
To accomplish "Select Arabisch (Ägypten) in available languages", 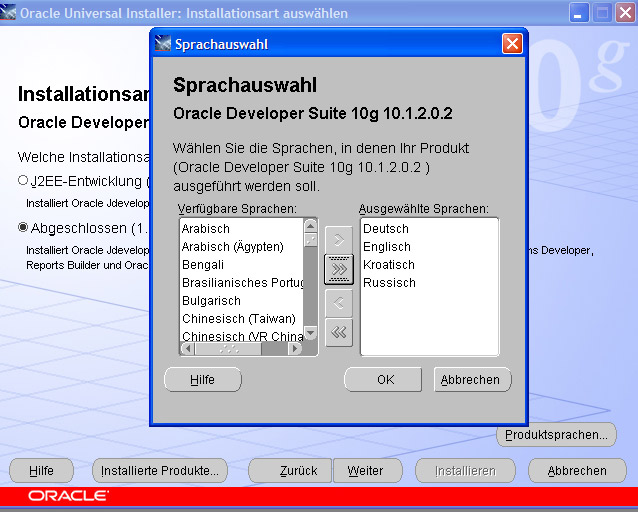I will [242, 247].
